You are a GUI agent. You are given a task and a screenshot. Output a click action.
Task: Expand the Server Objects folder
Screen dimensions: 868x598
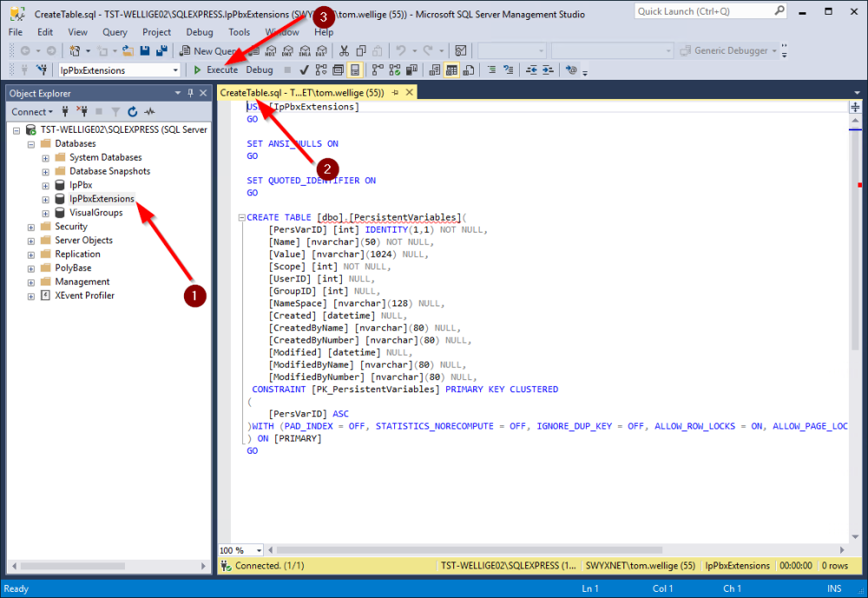[x=31, y=241]
